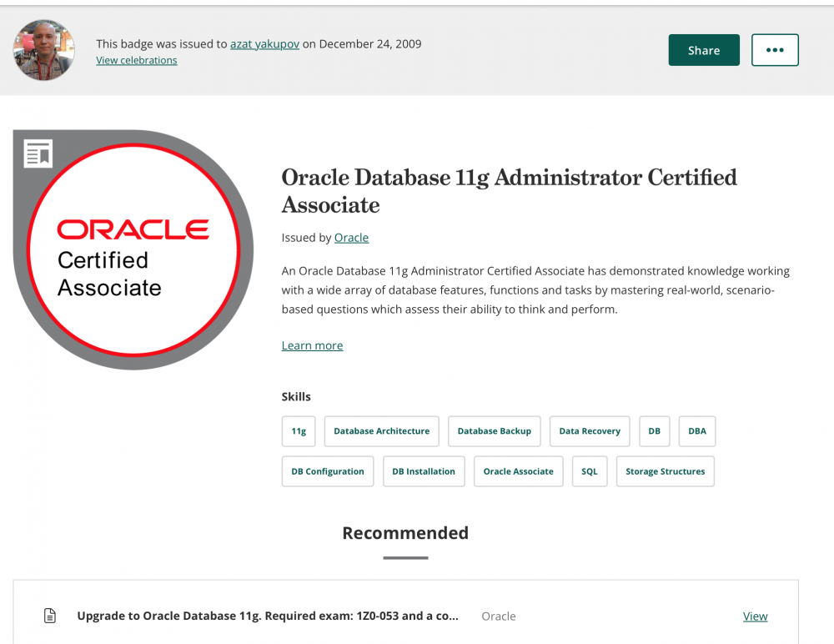Image resolution: width=834 pixels, height=644 pixels.
Task: Click the profile photo avatar
Action: (x=44, y=50)
